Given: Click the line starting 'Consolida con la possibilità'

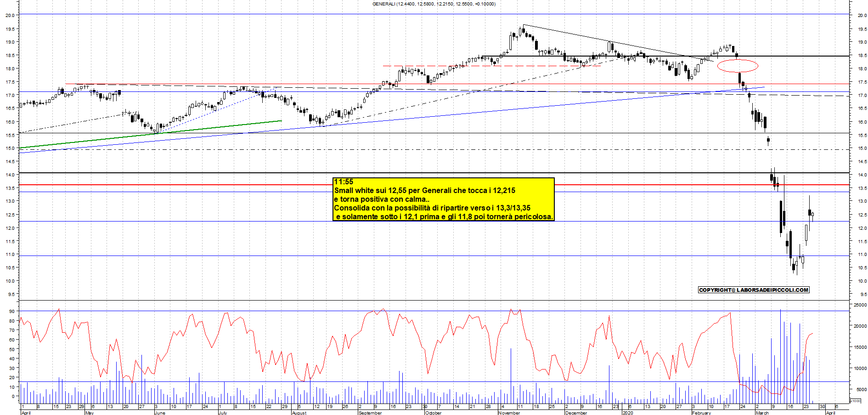Looking at the screenshot, I should coord(432,208).
